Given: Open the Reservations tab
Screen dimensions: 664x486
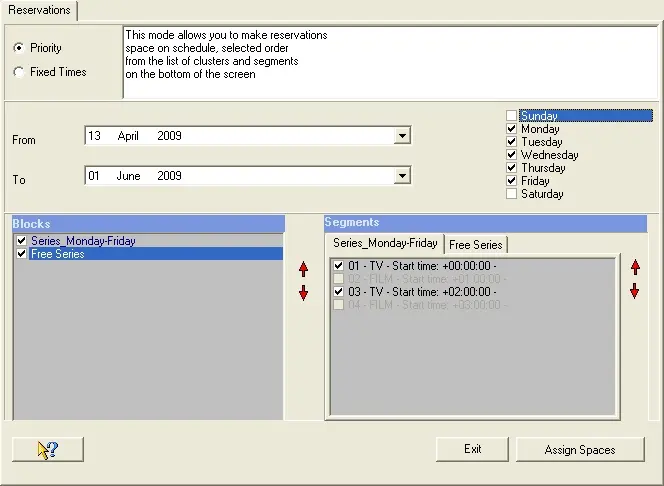Looking at the screenshot, I should tap(40, 10).
